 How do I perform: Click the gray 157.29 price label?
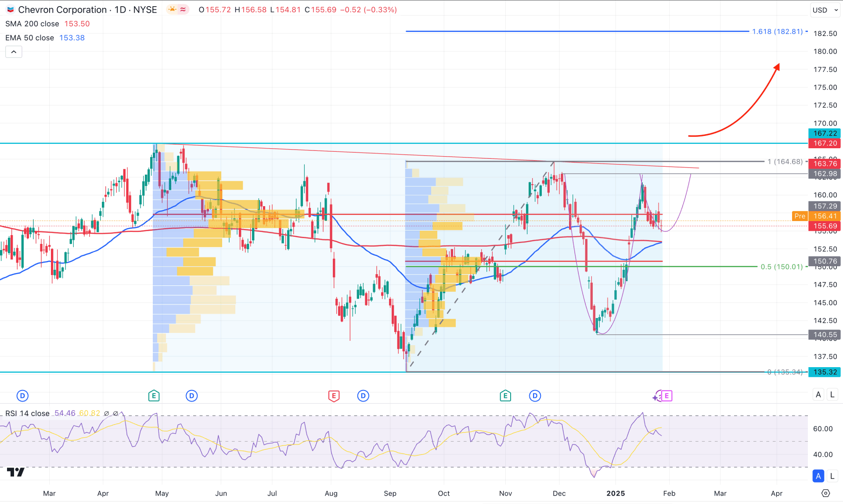[x=825, y=206]
